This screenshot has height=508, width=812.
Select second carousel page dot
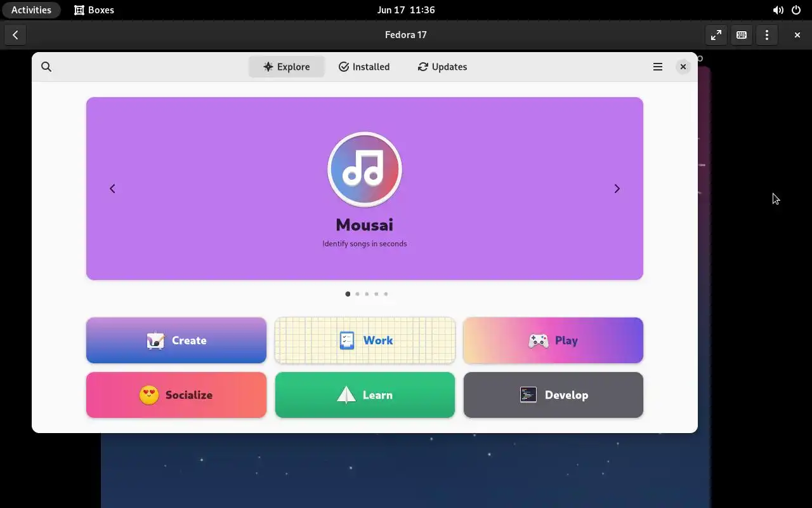point(357,294)
